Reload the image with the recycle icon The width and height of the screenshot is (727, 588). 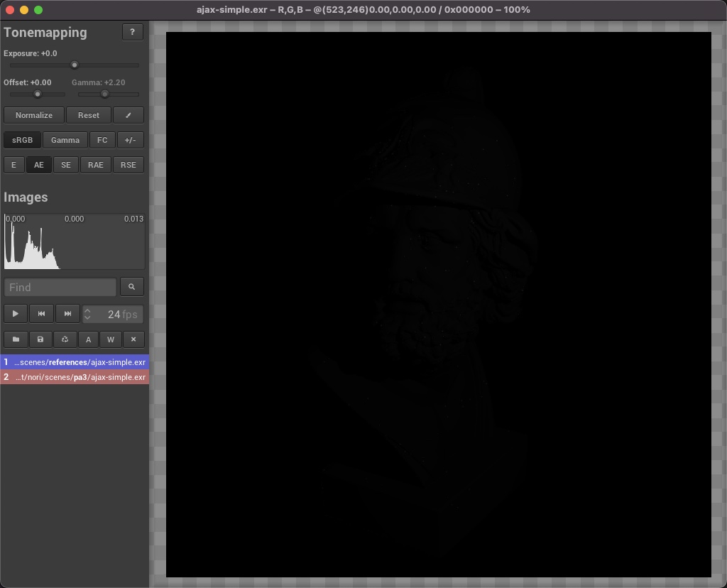(65, 339)
